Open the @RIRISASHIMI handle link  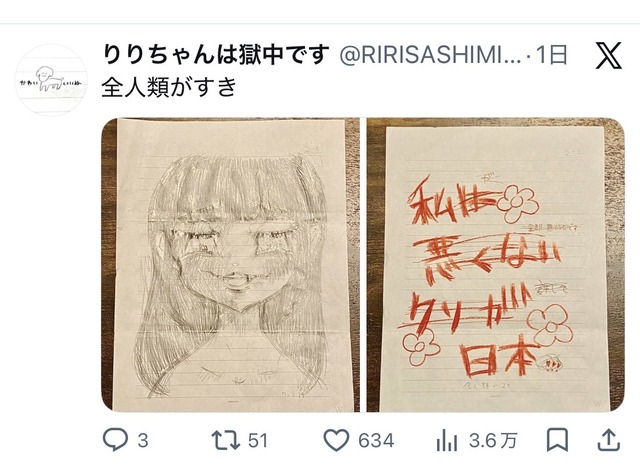(431, 55)
